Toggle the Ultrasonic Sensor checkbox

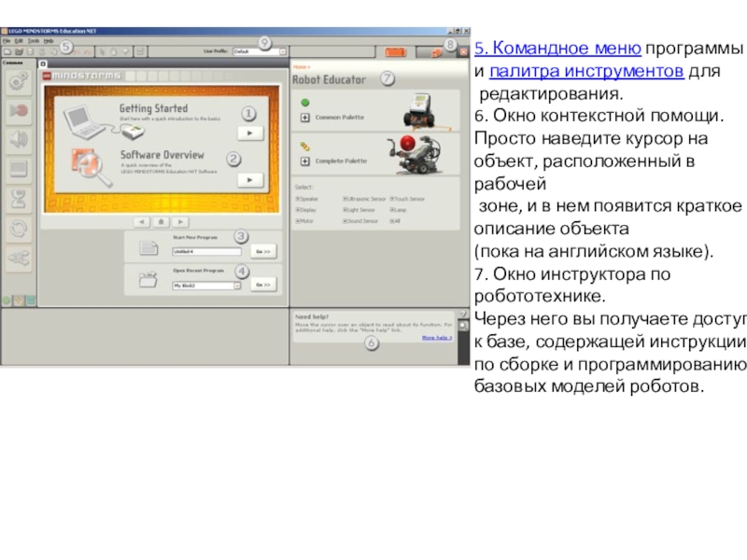tap(345, 199)
